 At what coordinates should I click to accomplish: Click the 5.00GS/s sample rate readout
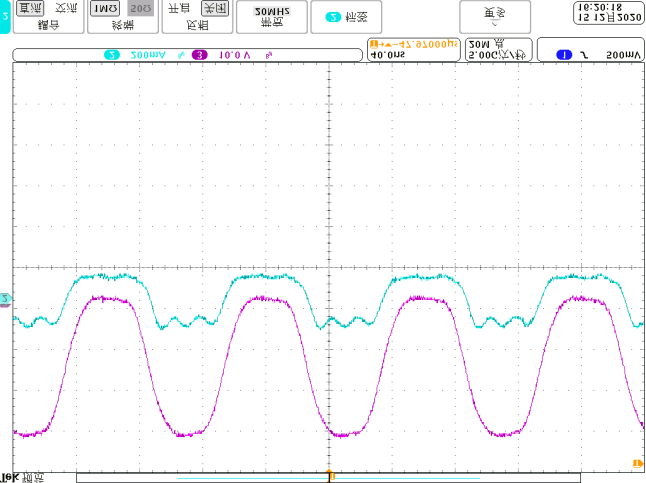498,56
